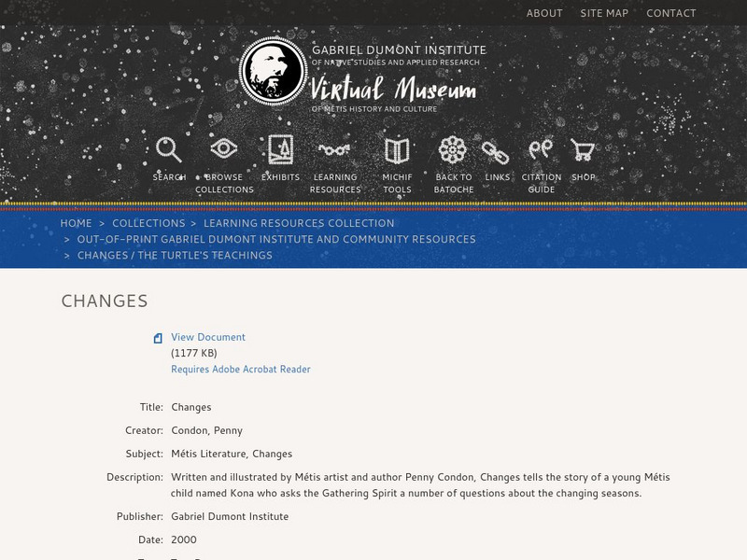Screen dimensions: 747x560
Task: Open Links via the chain icon
Action: (x=497, y=150)
